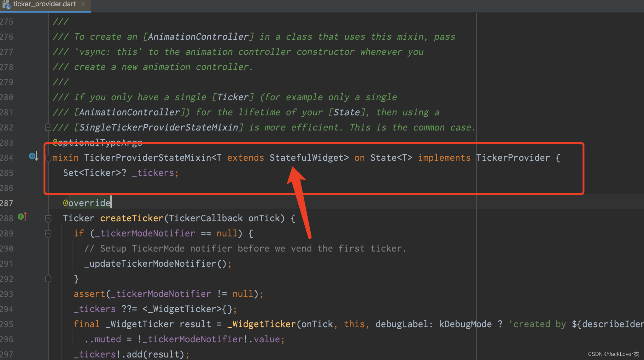The image size is (644, 360).
Task: Click the [SingleTickerProviderStateMixin] doc reference
Action: click(159, 127)
